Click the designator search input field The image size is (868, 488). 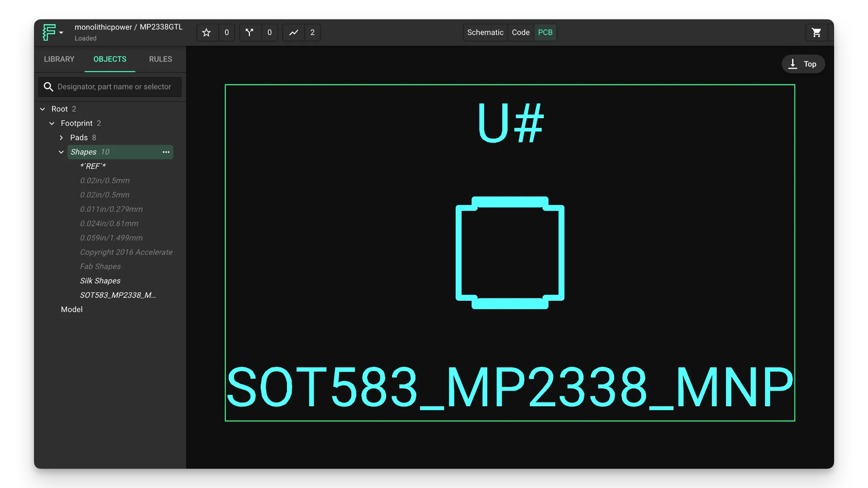point(114,86)
